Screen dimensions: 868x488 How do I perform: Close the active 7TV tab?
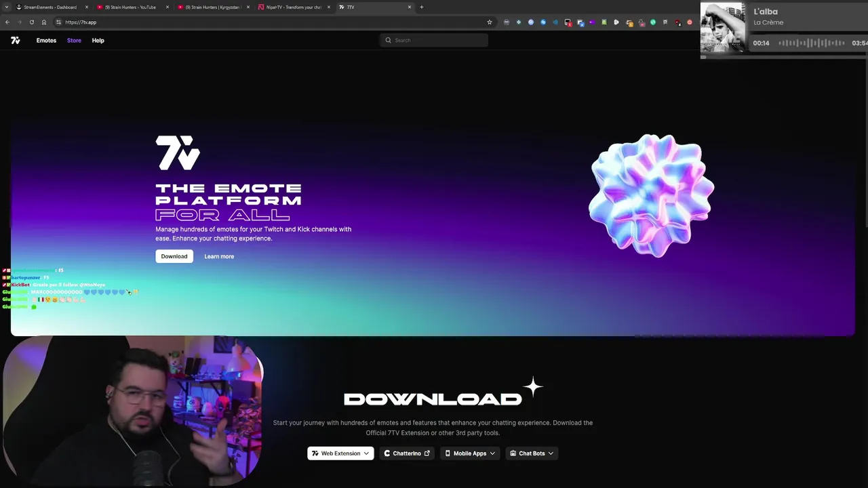coord(410,7)
